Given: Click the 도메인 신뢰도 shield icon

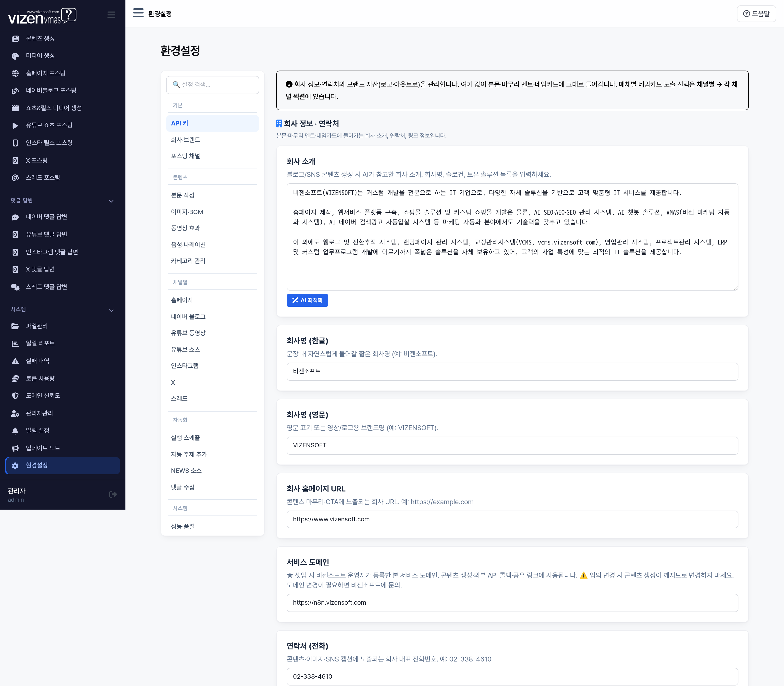Looking at the screenshot, I should click(15, 396).
